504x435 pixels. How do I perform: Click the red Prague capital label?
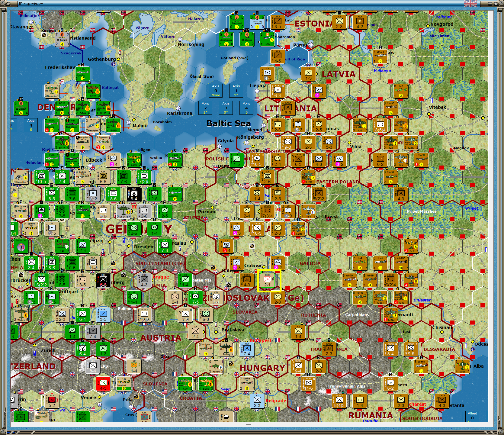click(x=161, y=277)
